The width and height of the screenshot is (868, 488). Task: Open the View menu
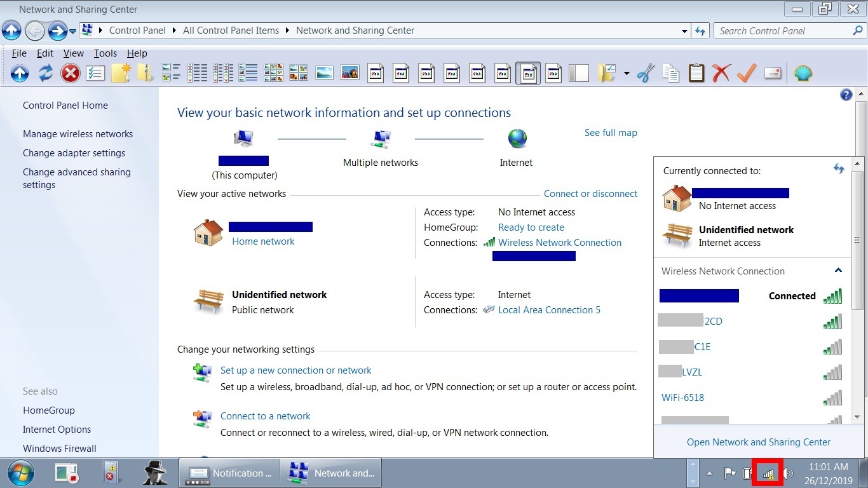73,53
